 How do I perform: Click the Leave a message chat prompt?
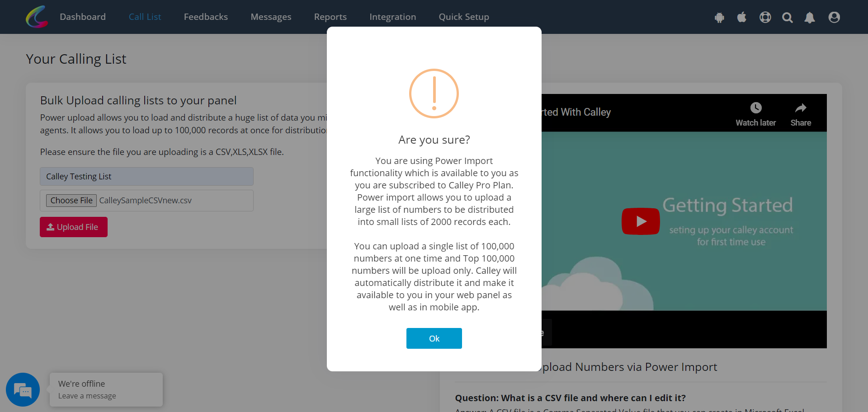(x=87, y=396)
